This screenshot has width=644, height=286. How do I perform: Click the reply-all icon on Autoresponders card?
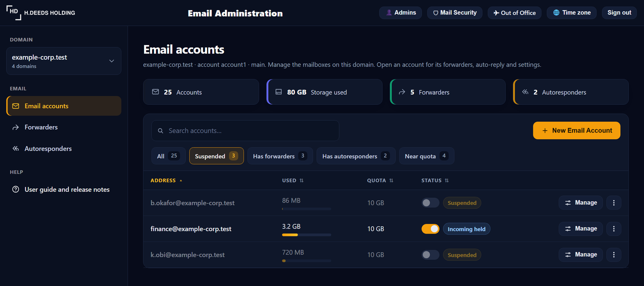[525, 92]
